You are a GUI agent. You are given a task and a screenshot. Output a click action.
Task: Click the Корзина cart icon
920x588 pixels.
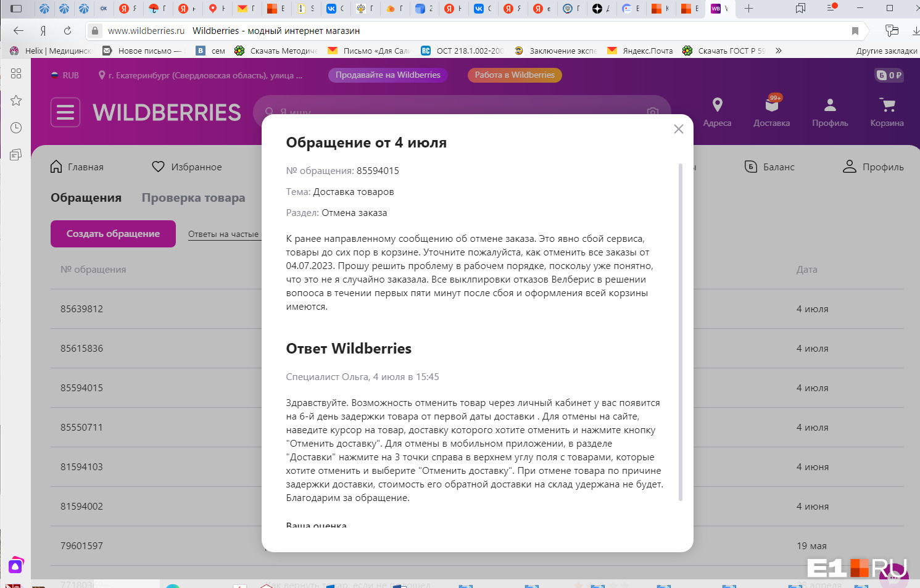coord(887,105)
